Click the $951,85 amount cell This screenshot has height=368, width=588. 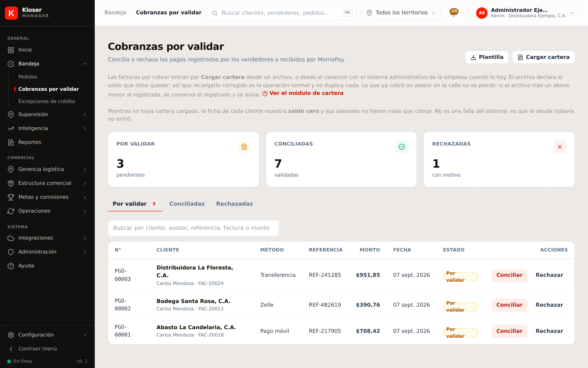[x=368, y=275]
